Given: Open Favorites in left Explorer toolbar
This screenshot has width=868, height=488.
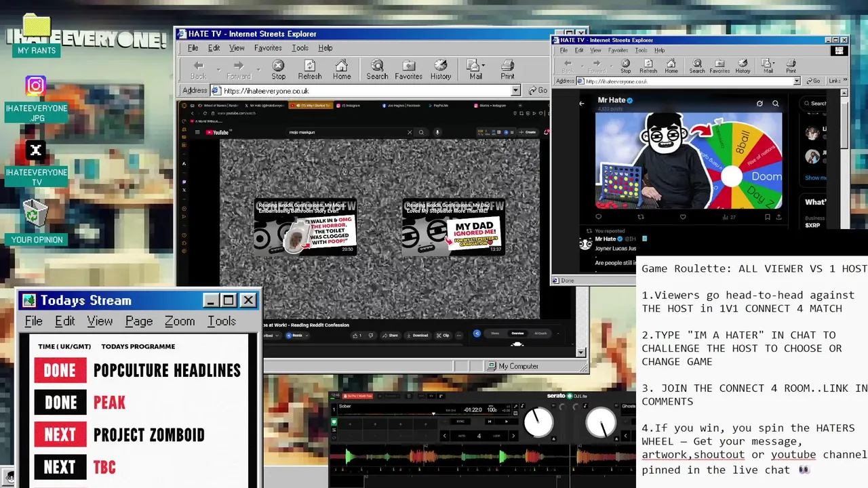Looking at the screenshot, I should 408,69.
